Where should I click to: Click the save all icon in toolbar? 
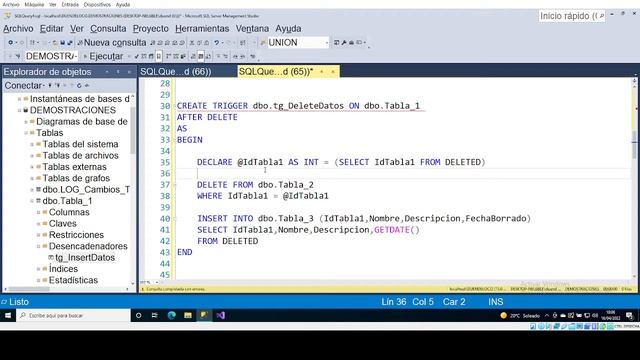tap(70, 42)
